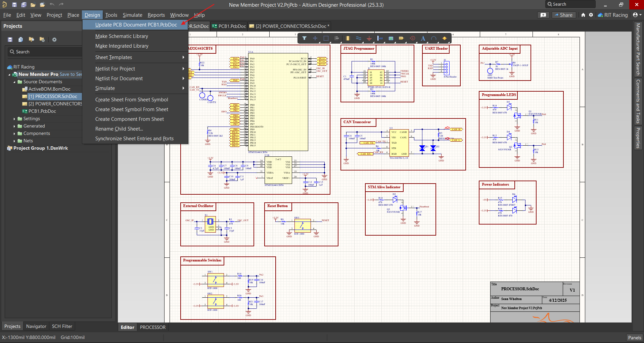Open the Comments and Tasks side panel
Screen dimensions: 644x343
tap(638, 101)
